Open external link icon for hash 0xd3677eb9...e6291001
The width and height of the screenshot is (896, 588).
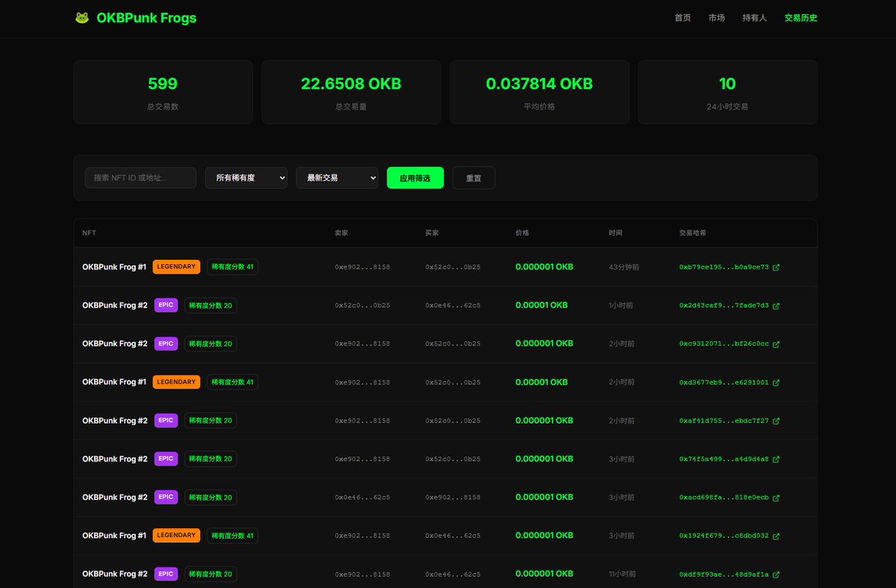776,383
